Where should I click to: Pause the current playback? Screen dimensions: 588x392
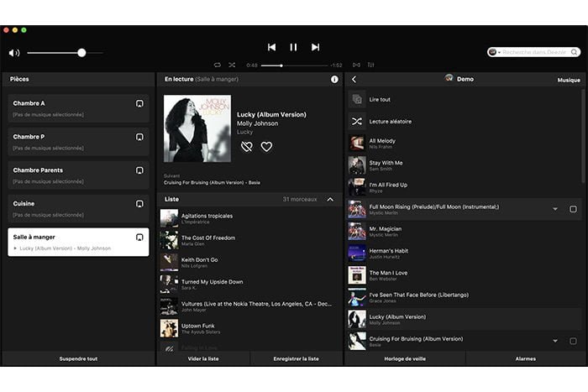point(293,48)
